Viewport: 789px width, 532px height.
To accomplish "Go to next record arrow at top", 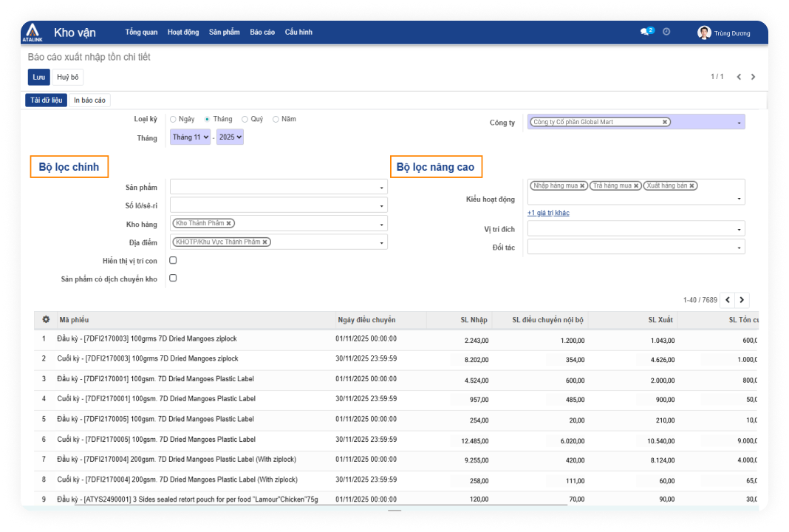I will [x=754, y=77].
